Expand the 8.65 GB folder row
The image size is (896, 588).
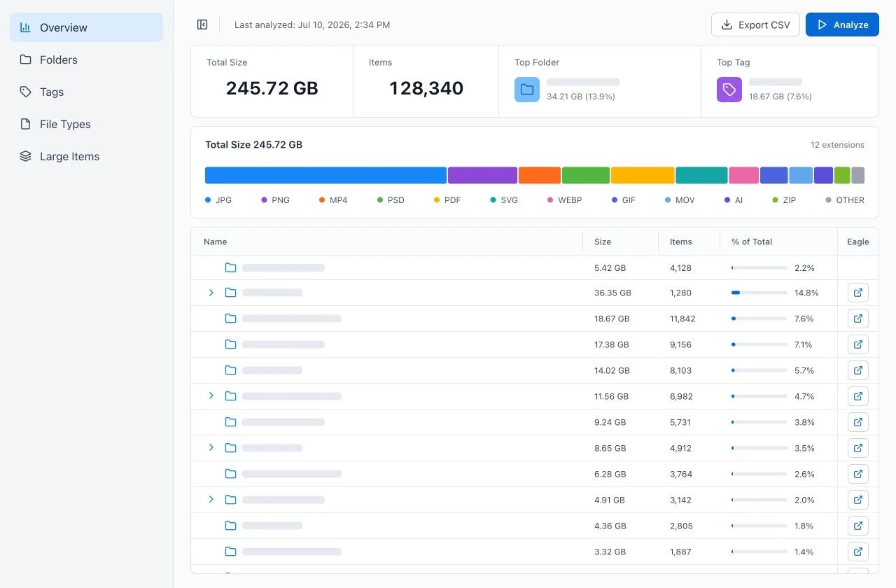click(x=211, y=448)
